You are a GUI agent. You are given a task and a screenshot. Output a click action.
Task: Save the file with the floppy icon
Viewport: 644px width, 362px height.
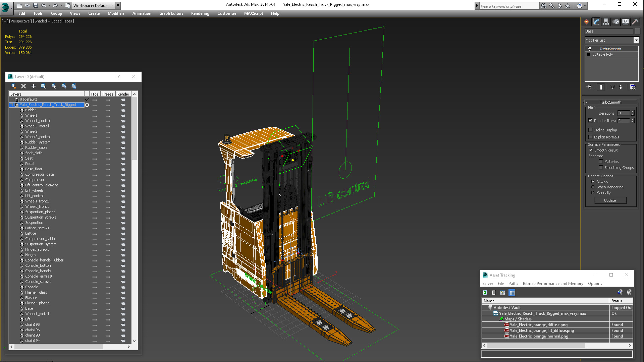point(35,5)
